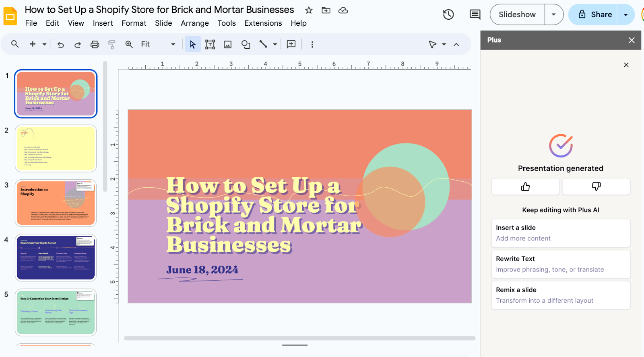
Task: Select slide 4 dark blue thumbnail
Action: (56, 258)
